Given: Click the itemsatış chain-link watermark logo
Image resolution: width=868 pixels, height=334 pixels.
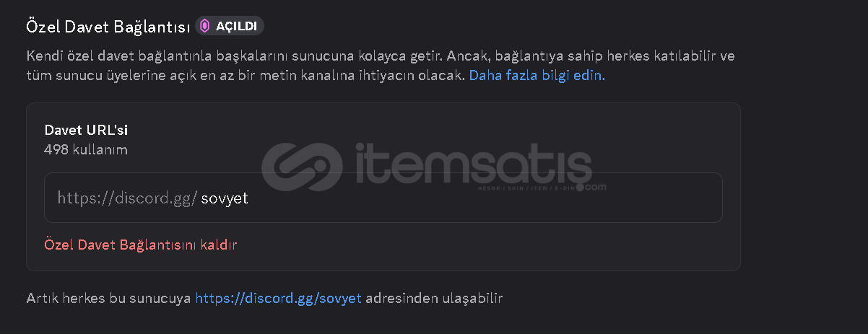Looking at the screenshot, I should pyautogui.click(x=302, y=167).
